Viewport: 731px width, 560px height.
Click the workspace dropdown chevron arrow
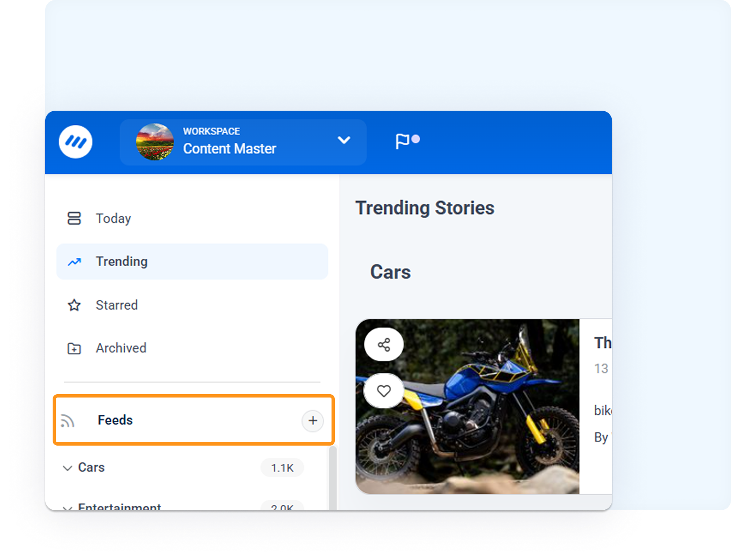tap(344, 140)
